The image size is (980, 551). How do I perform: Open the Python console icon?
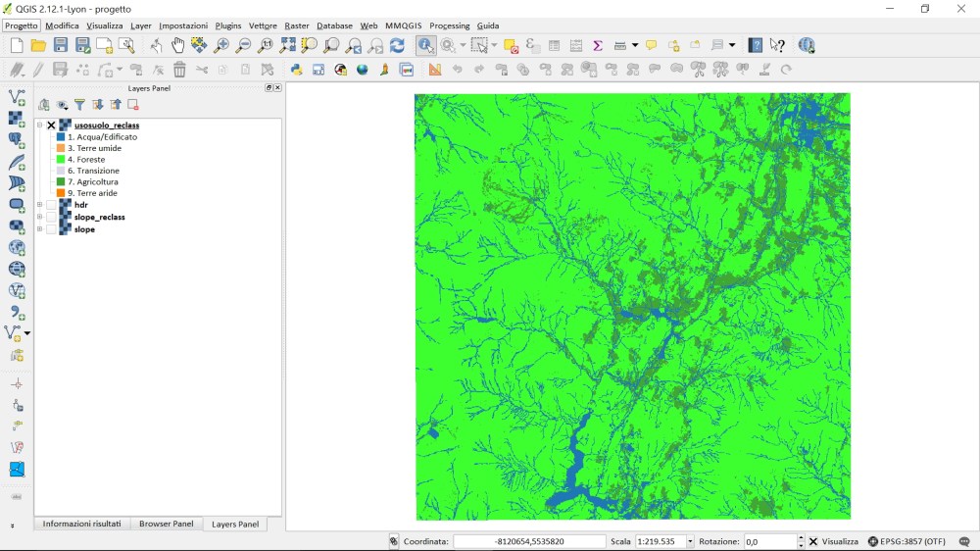coord(296,70)
